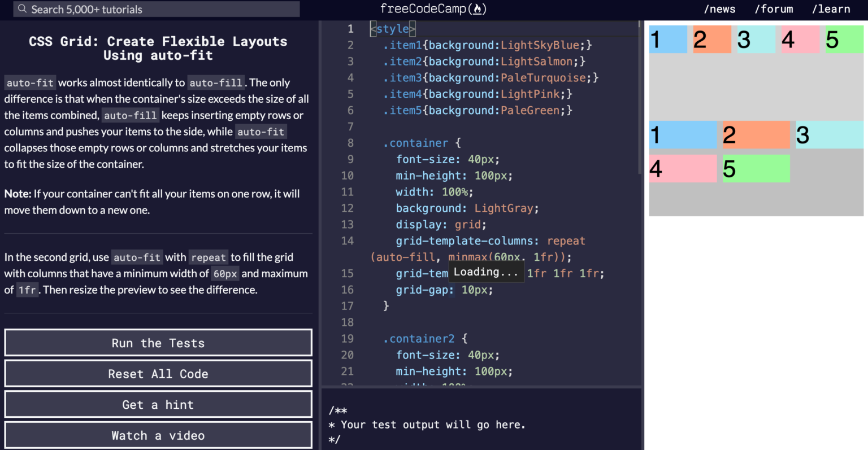Click the freeCodeCamp flame logo
Viewport: 868px width, 450px height.
(x=476, y=8)
